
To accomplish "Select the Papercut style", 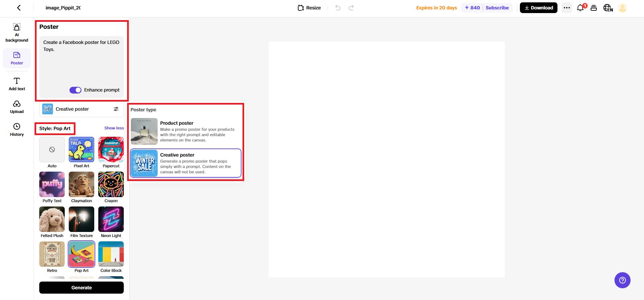I will coord(111,153).
